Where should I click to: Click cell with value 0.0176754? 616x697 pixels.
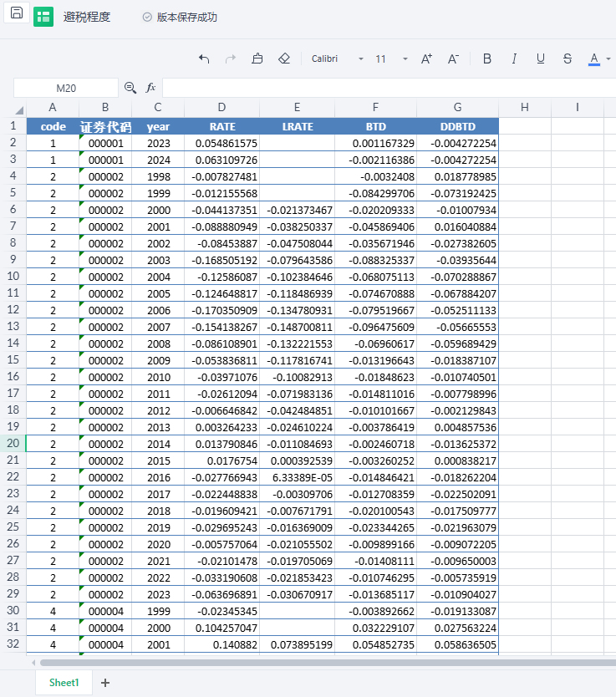(x=222, y=460)
